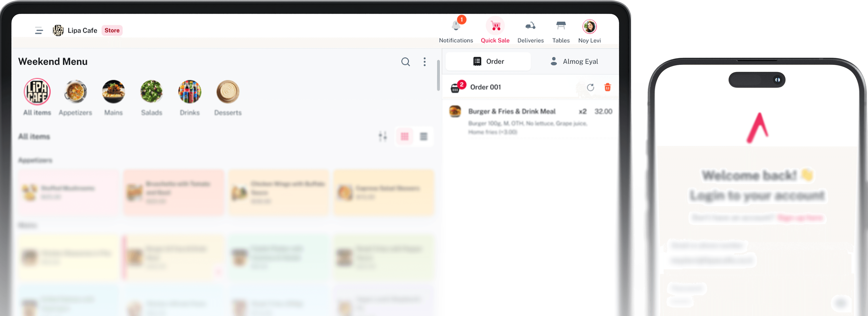
Task: Click the Noy Levi profile avatar
Action: pyautogui.click(x=589, y=26)
